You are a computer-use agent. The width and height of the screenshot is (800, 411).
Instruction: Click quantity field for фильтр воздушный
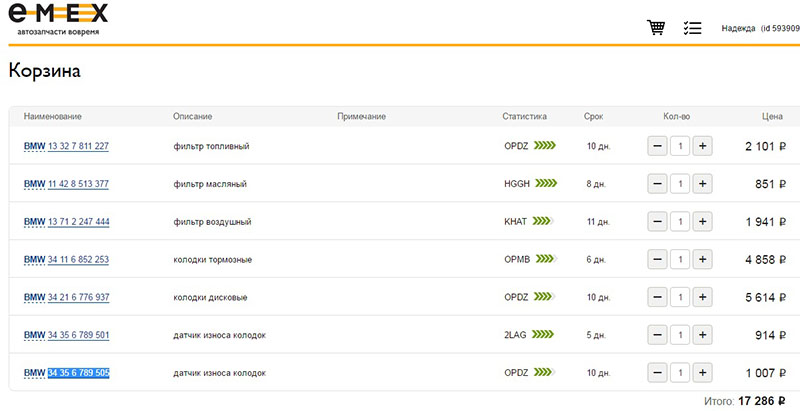tap(680, 222)
